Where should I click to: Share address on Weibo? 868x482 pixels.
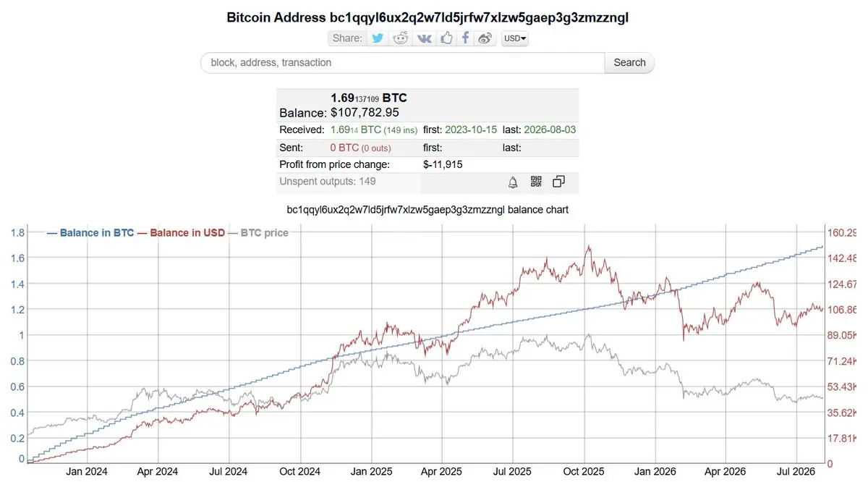point(485,38)
